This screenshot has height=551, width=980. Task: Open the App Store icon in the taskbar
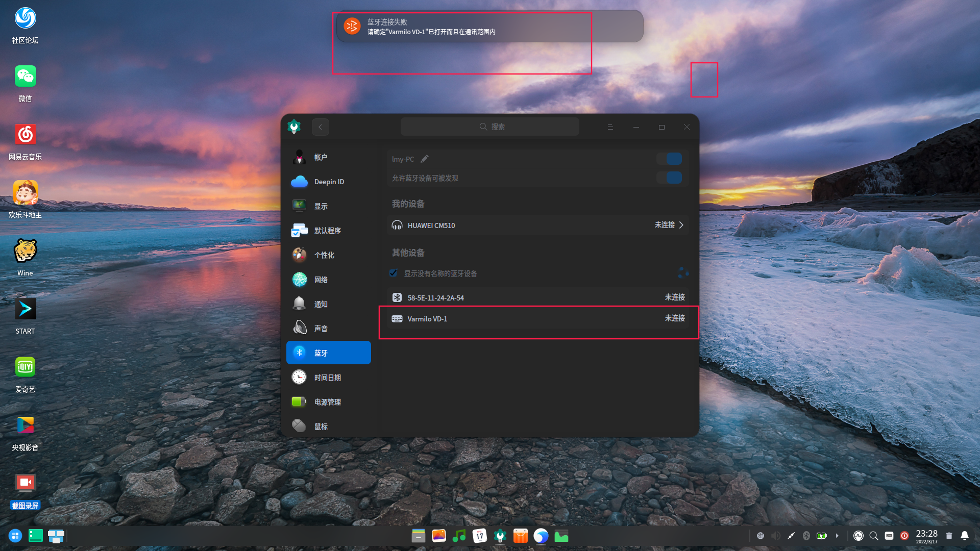tap(520, 536)
